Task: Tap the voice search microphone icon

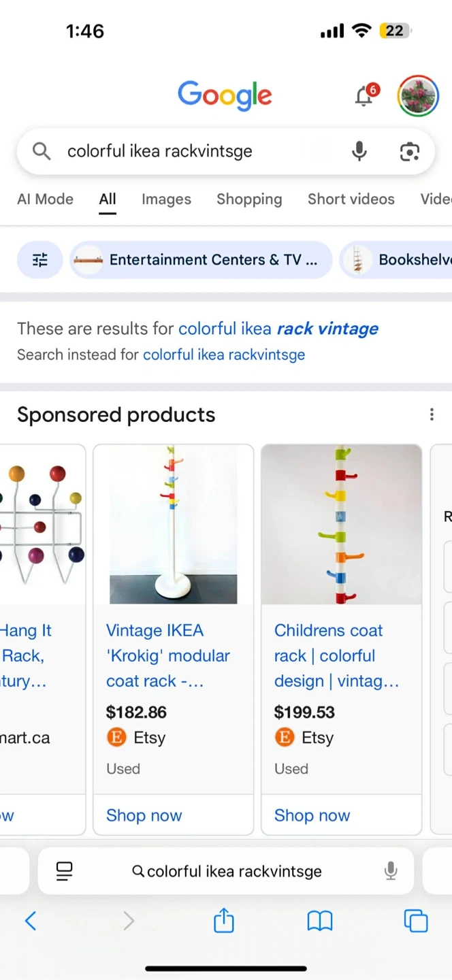Action: [x=359, y=151]
